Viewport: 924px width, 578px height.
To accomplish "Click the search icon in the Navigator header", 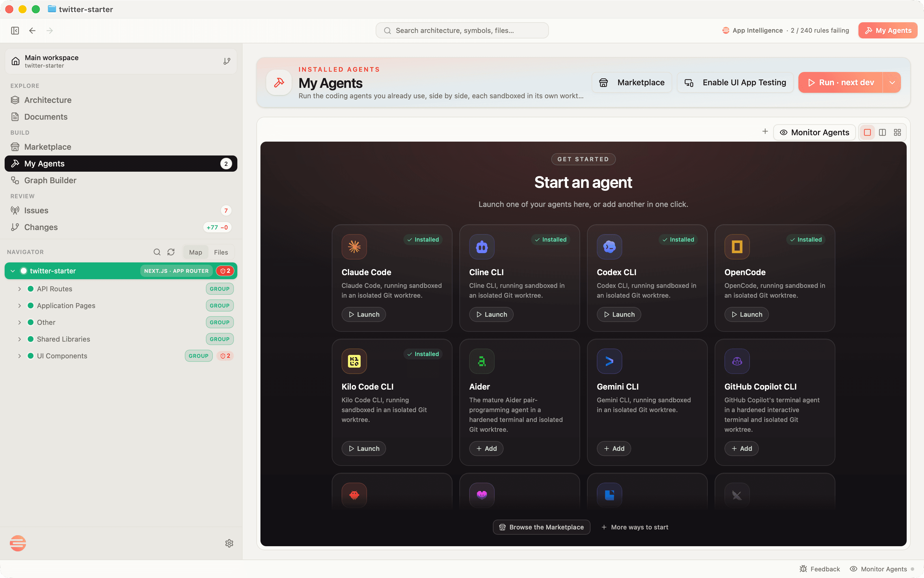I will click(x=157, y=252).
